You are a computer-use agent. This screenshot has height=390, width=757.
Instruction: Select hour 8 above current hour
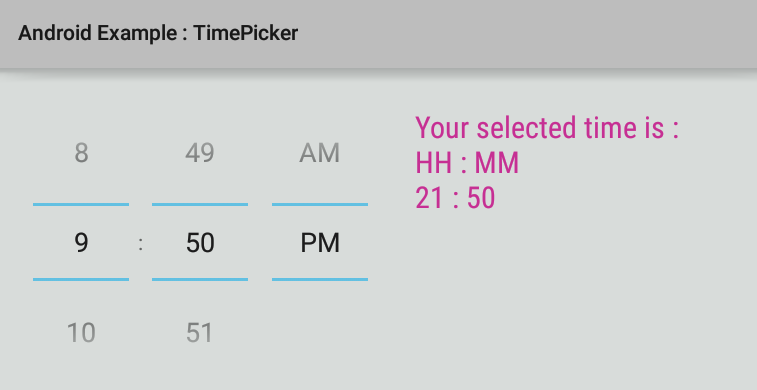[x=81, y=153]
